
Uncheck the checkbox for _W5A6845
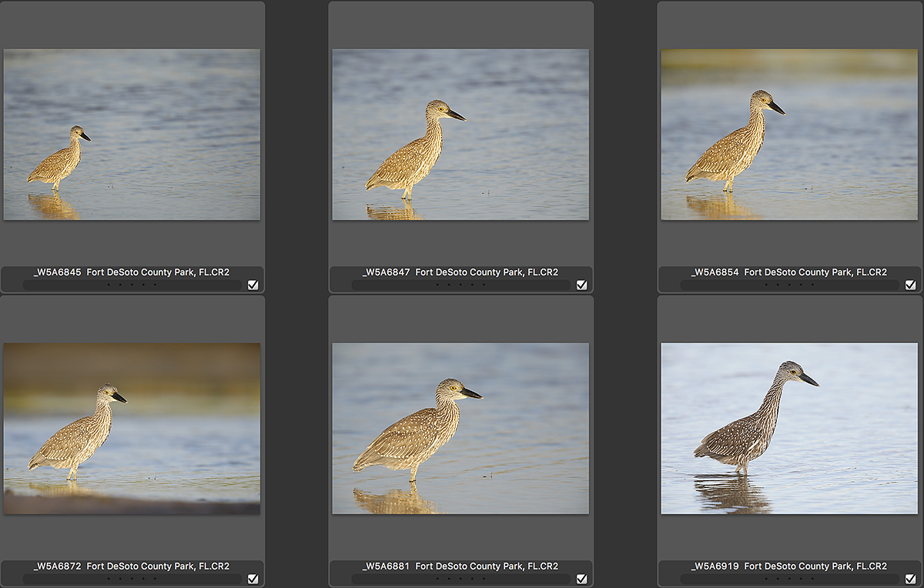253,285
